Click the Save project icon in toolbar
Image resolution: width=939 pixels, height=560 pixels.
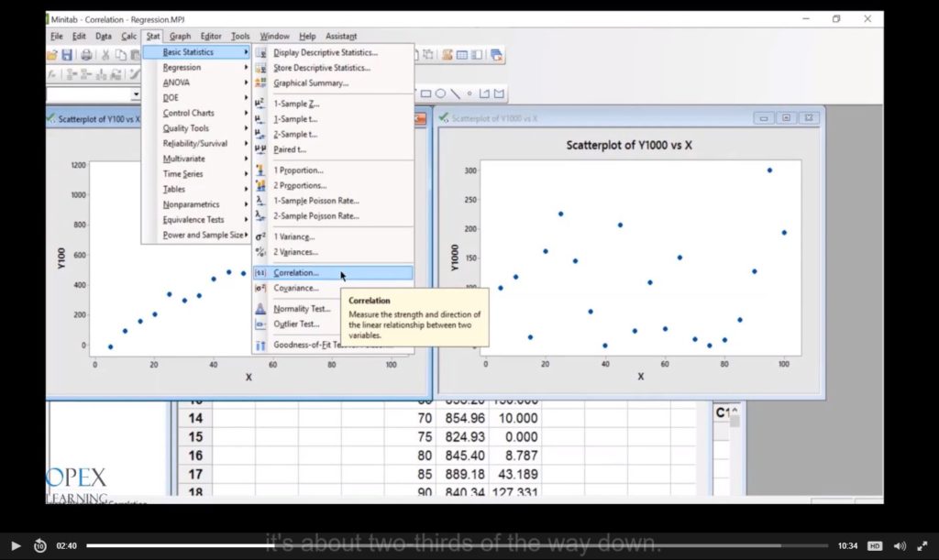[x=67, y=55]
